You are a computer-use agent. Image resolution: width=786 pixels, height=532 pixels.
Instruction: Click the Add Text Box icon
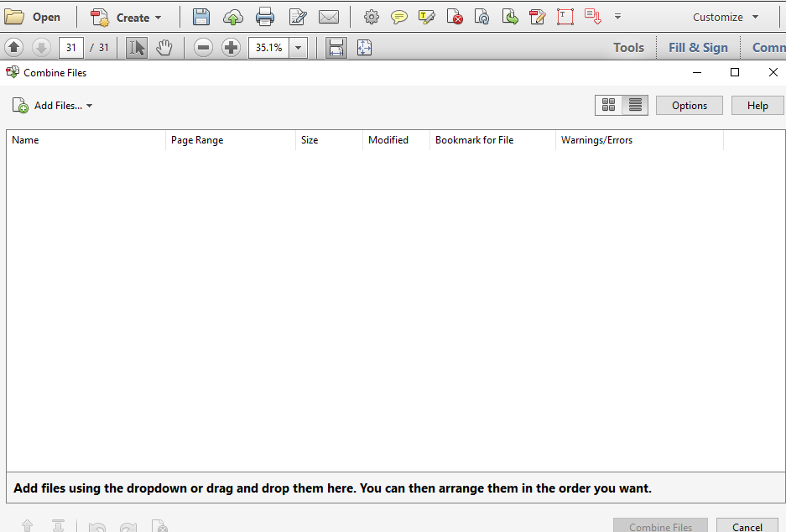pos(565,17)
